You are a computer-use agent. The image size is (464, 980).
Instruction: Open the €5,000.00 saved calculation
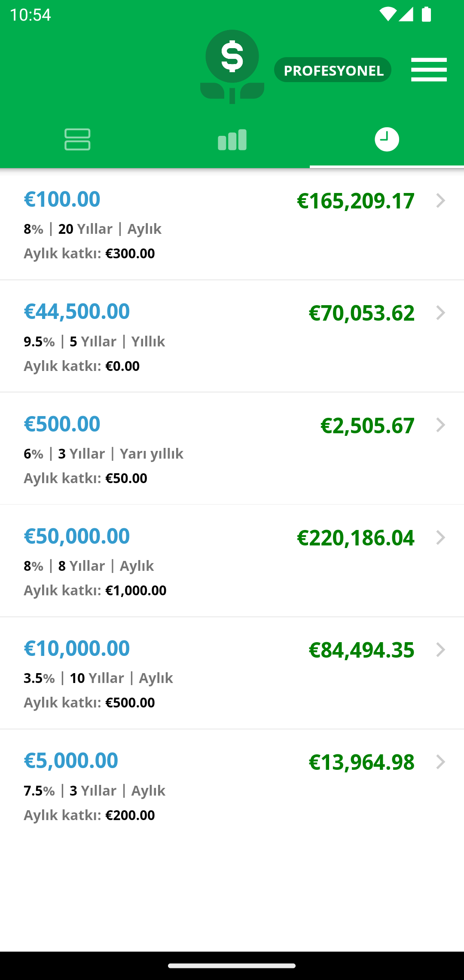(x=232, y=785)
